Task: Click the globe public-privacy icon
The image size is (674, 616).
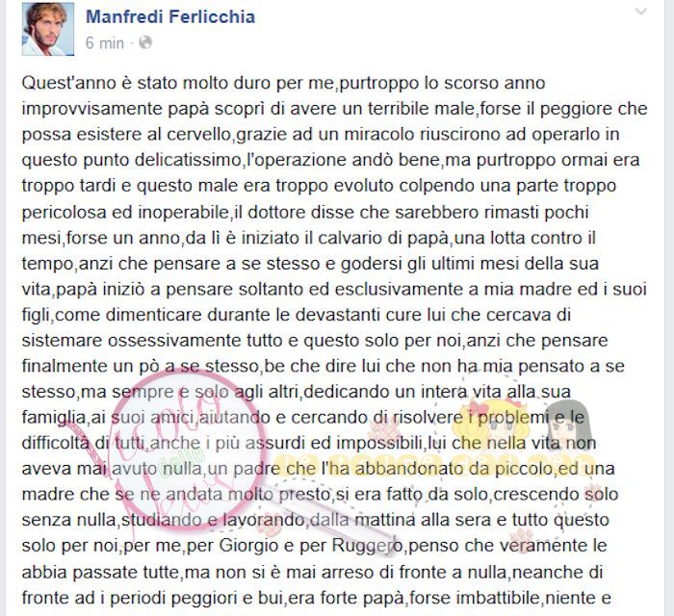Action: 145,42
